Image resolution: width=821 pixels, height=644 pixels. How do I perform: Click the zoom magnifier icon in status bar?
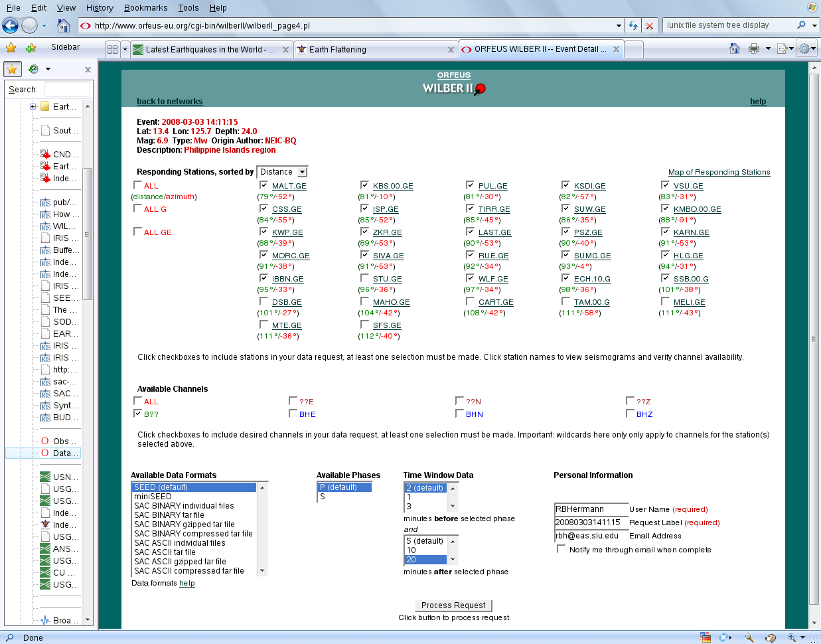tap(792, 637)
